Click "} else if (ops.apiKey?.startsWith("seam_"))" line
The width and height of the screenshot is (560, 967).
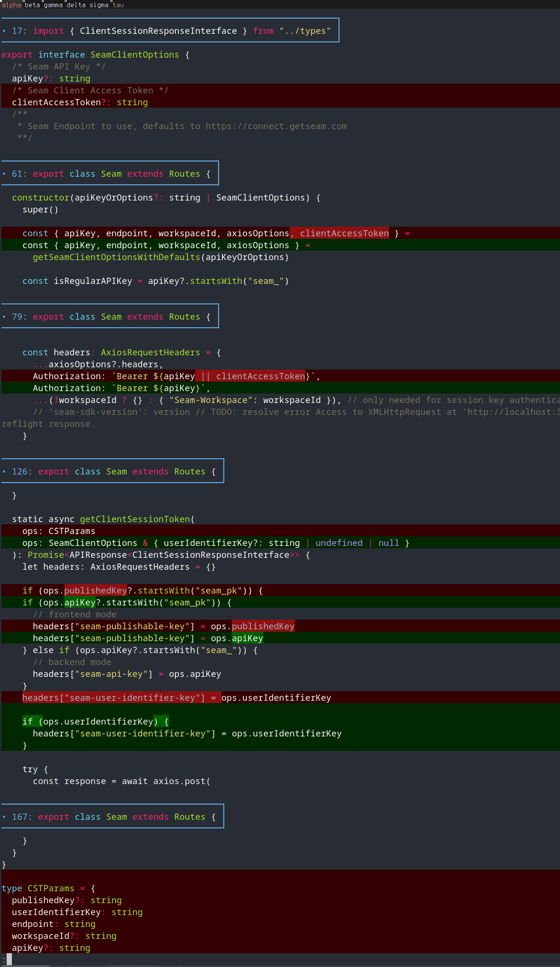(140, 650)
